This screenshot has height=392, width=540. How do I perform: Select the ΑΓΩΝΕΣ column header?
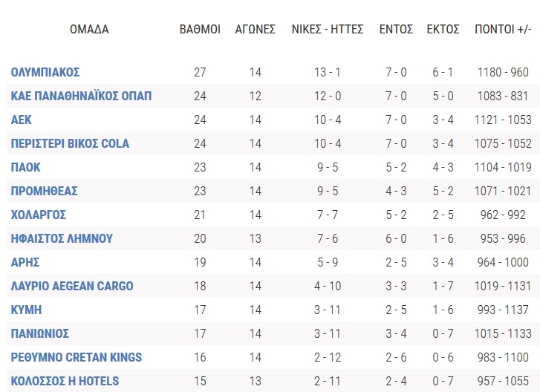256,29
